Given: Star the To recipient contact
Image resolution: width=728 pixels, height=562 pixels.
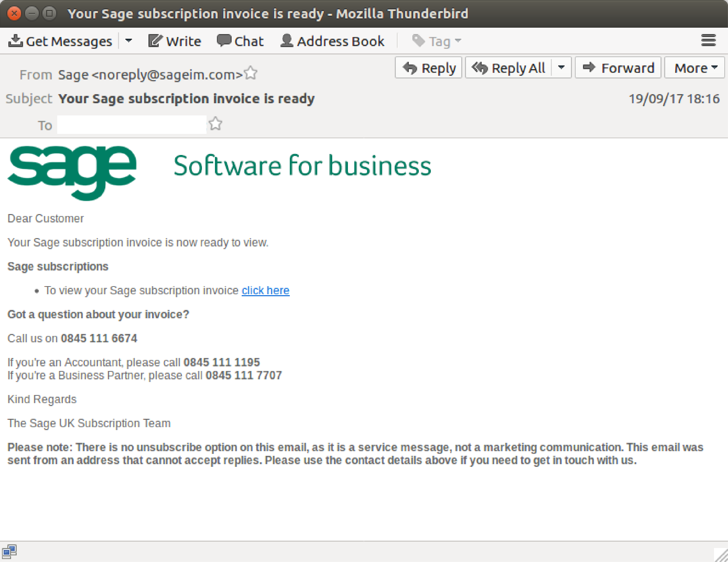Looking at the screenshot, I should (216, 124).
